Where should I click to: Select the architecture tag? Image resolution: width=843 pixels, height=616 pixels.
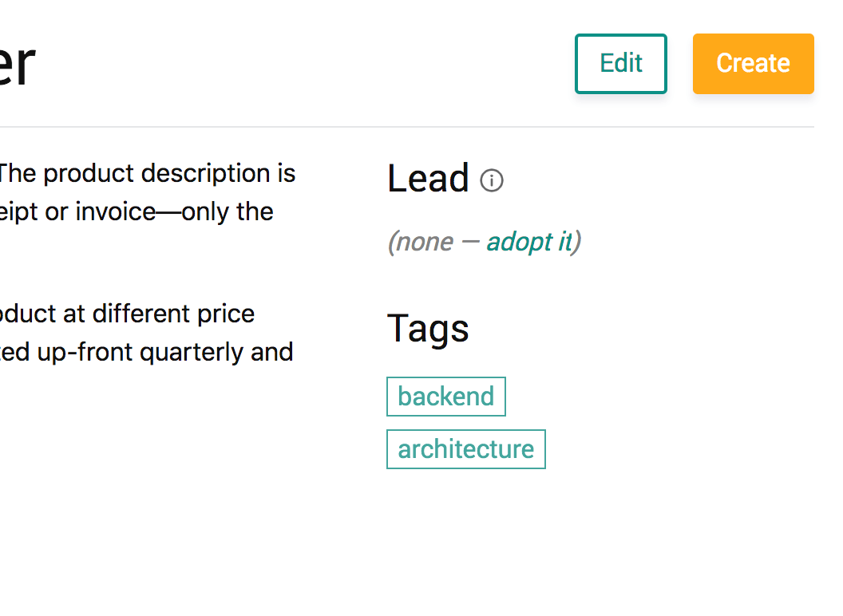tap(466, 449)
